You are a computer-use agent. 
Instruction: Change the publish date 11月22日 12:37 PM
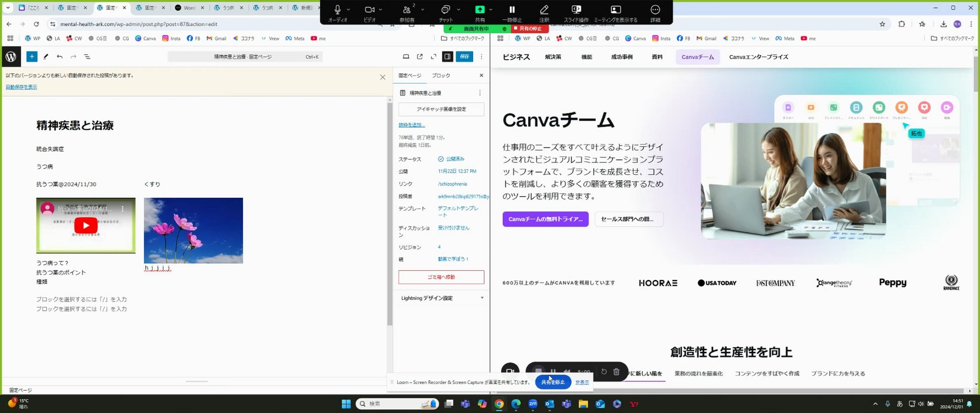(457, 172)
